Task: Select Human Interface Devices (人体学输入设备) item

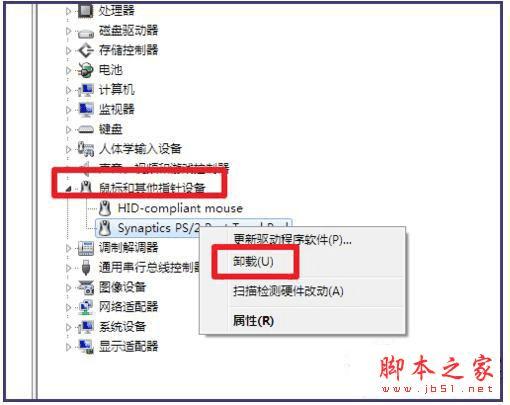Action: coord(140,149)
